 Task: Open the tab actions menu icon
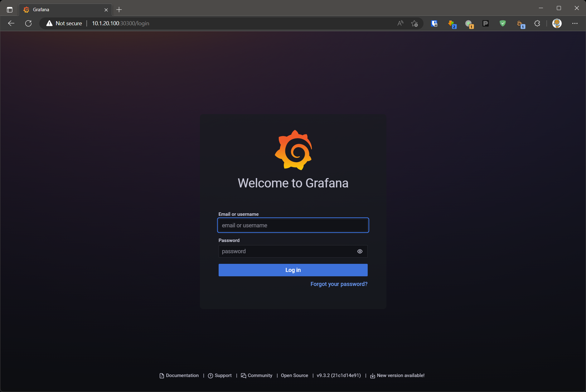[10, 10]
